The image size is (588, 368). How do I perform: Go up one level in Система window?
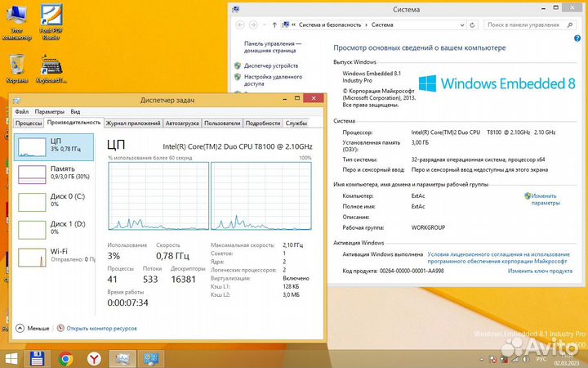(274, 25)
